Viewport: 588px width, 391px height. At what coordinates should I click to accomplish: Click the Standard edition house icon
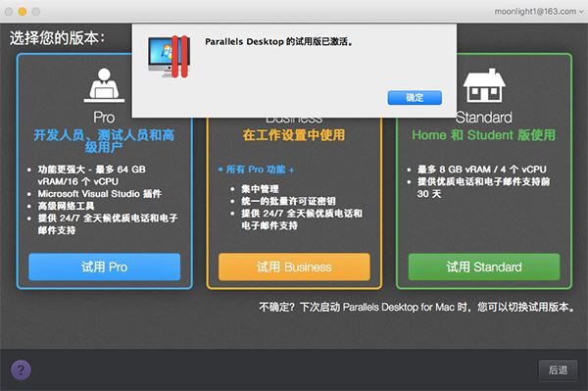tap(484, 85)
